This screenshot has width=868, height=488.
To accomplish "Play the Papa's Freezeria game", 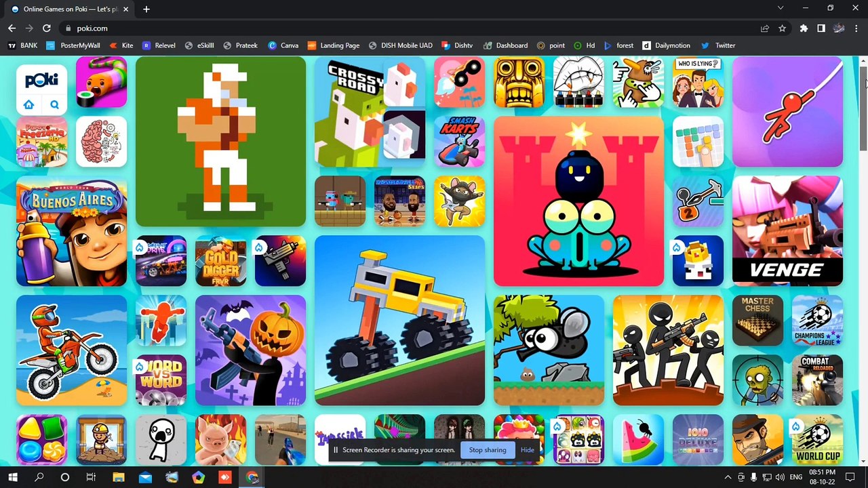I will click(41, 142).
